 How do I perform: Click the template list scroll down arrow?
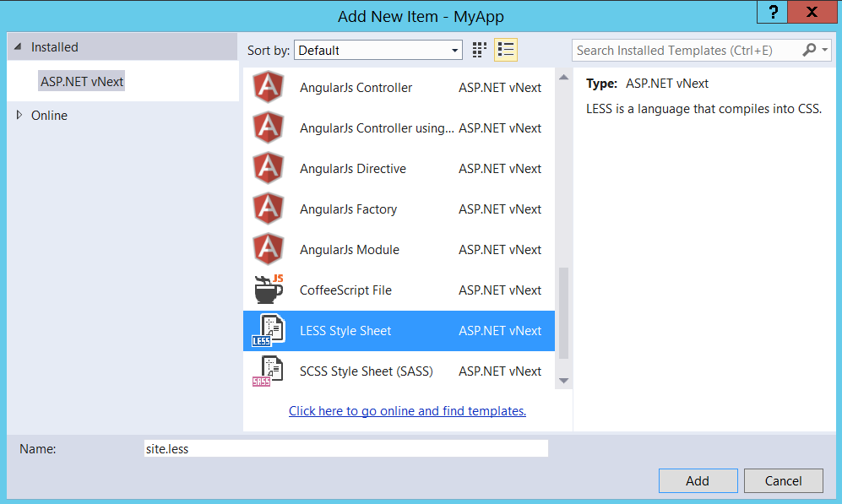pos(564,381)
